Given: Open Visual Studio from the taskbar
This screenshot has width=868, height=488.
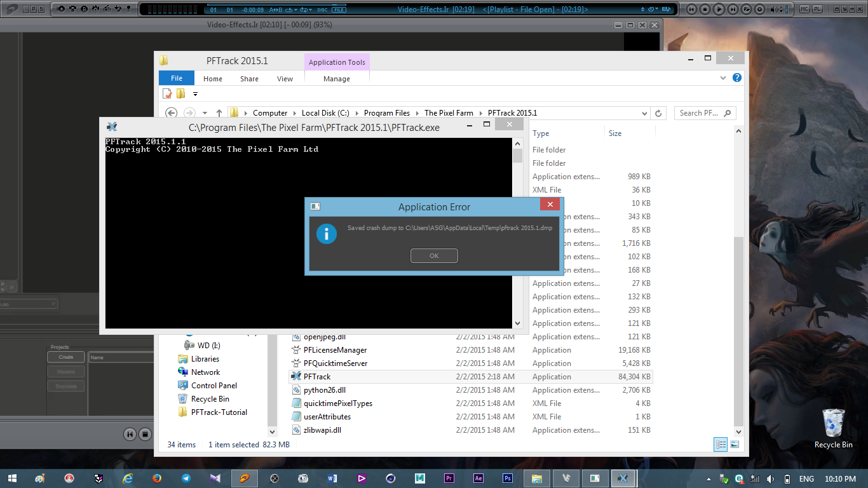Looking at the screenshot, I should pos(215,478).
